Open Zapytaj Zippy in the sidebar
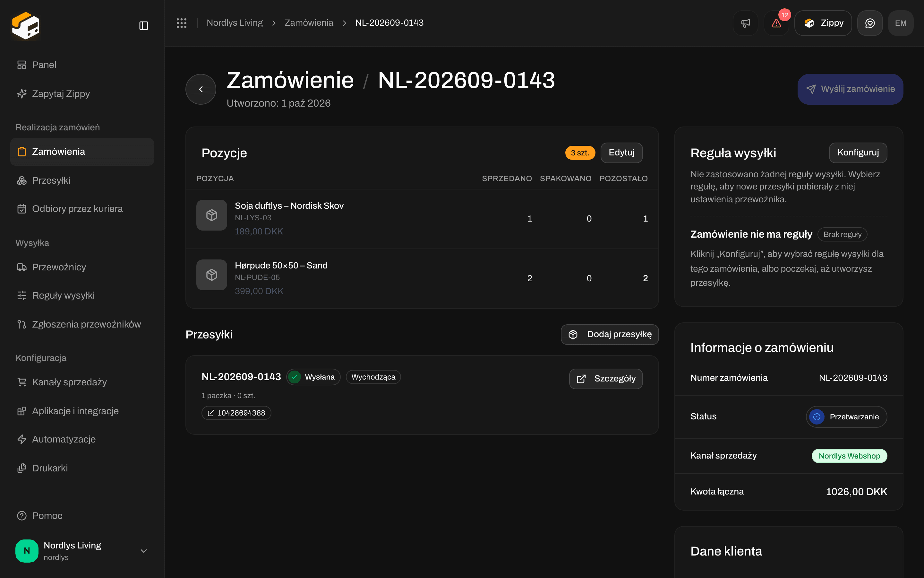 (82, 94)
